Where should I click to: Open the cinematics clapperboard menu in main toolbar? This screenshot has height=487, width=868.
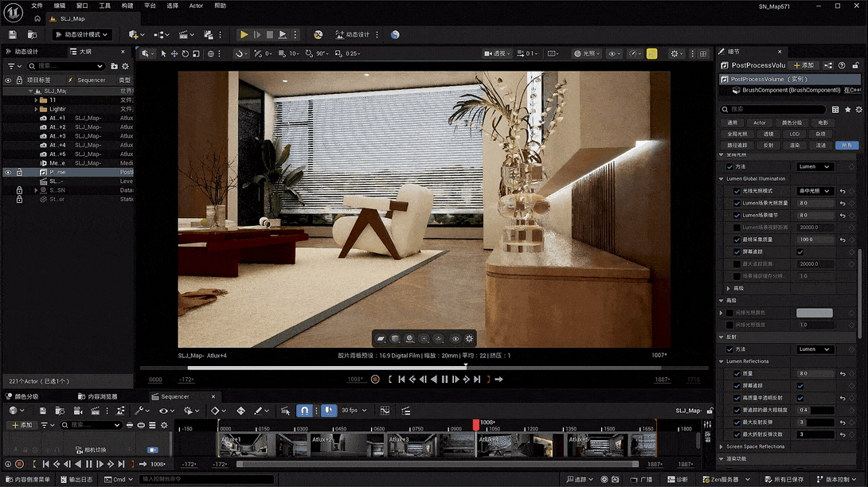pyautogui.click(x=185, y=35)
